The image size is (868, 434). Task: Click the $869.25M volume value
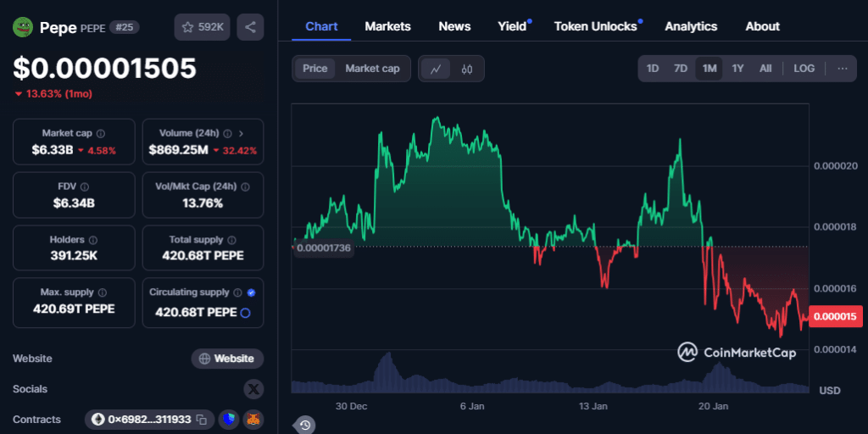click(178, 150)
